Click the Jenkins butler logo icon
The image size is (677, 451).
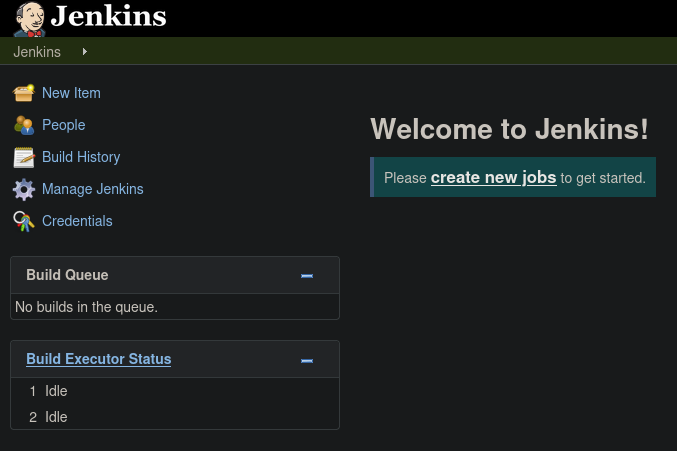click(29, 19)
